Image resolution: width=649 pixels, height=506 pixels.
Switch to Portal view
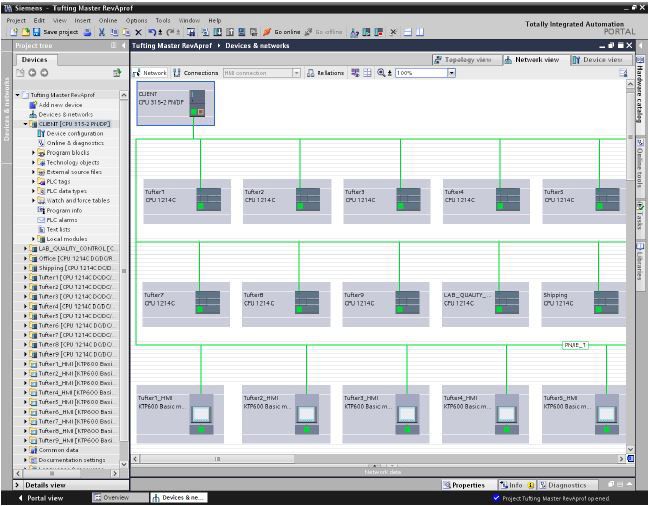41,498
